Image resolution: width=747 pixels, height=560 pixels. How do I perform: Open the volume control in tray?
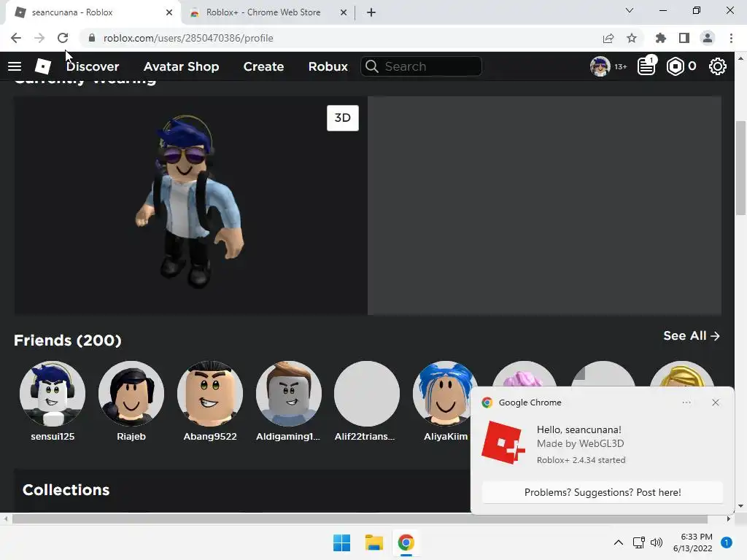point(657,542)
